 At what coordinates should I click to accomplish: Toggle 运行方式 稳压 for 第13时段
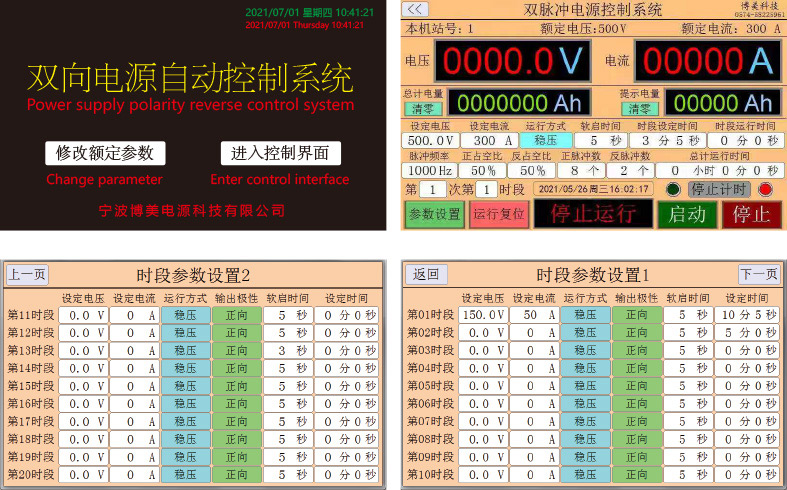[186, 351]
